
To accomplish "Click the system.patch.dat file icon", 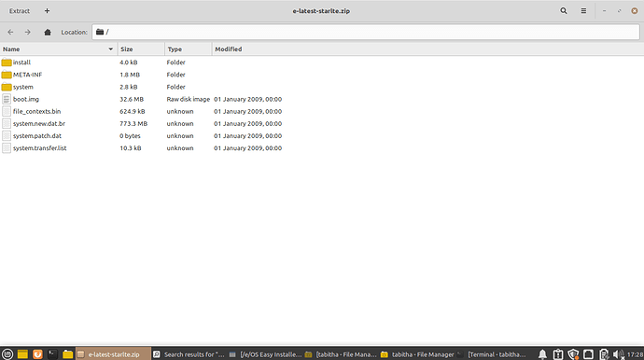I will click(7, 136).
